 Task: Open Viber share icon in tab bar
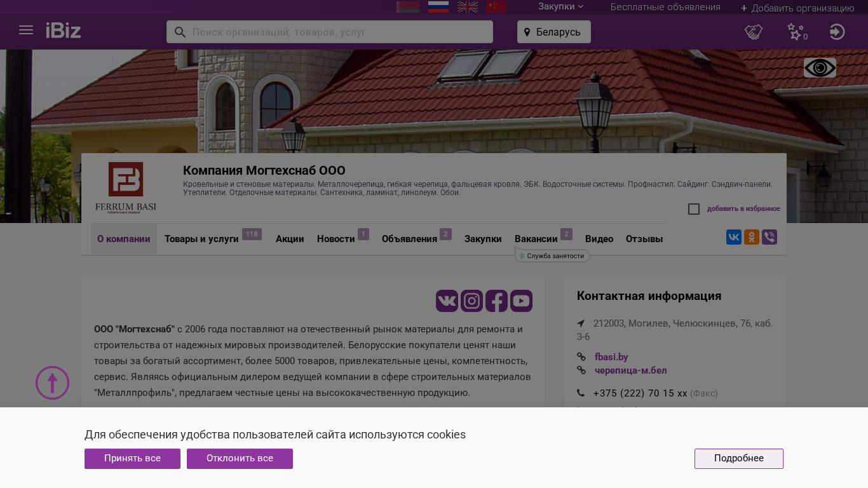770,237
